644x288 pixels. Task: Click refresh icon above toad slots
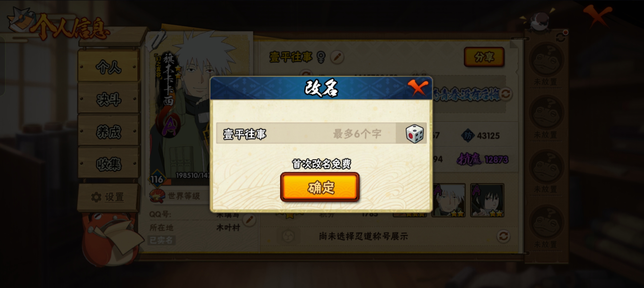pos(560,37)
